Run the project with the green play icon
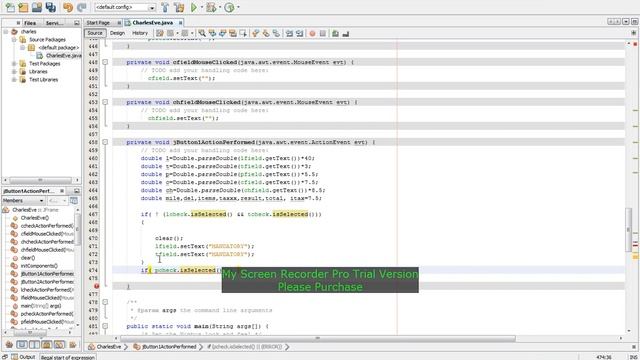640x360 pixels. pyautogui.click(x=194, y=7)
